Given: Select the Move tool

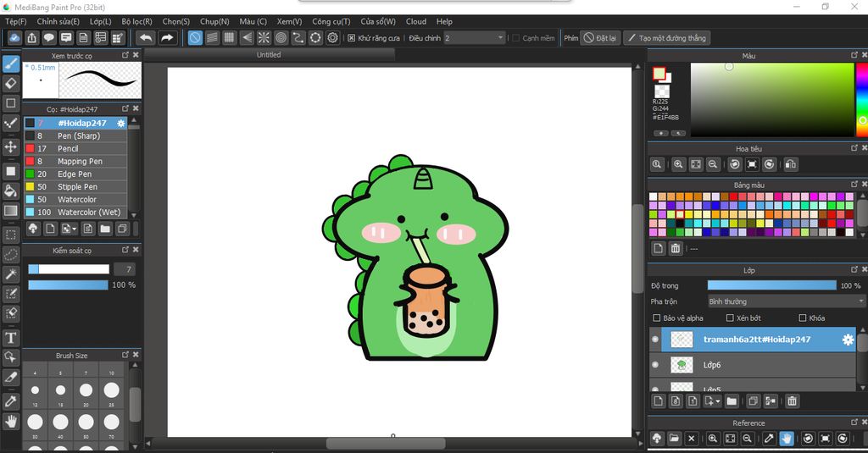Looking at the screenshot, I should (10, 146).
